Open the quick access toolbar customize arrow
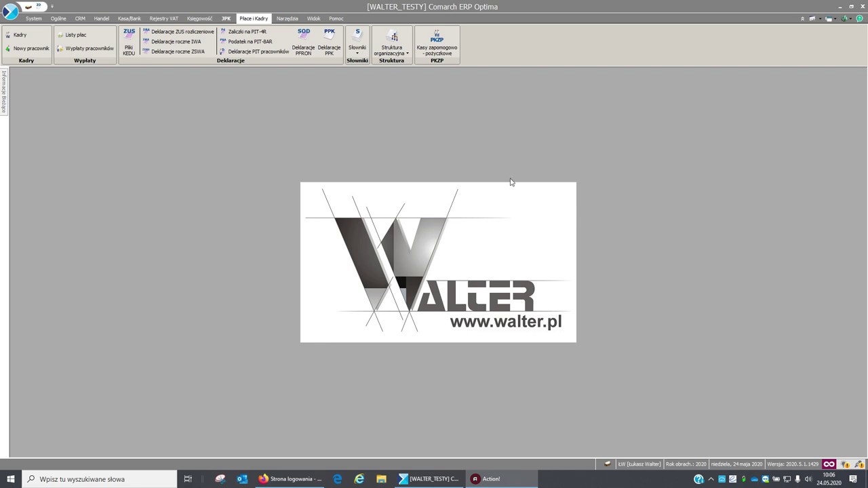868x488 pixels. click(52, 7)
